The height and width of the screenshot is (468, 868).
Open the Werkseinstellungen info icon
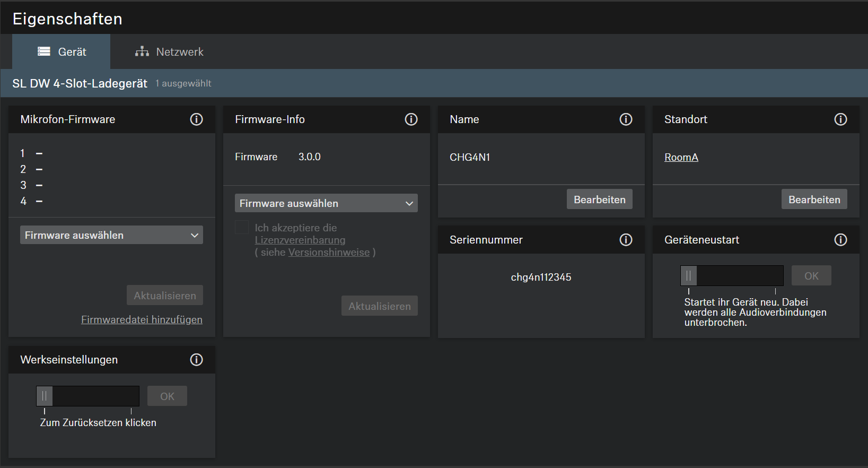pyautogui.click(x=196, y=360)
